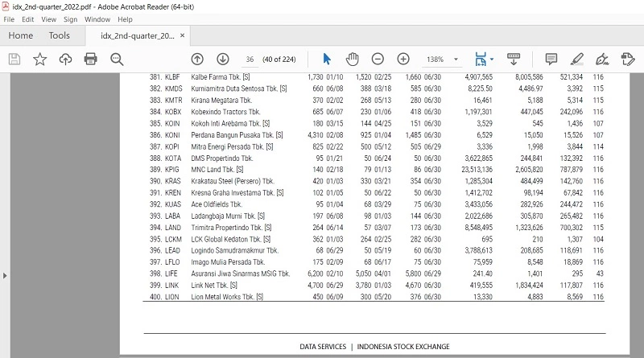Viewport: 644px width, 358px height.
Task: Click 'Kirana Megatara Tbk.' company name
Action: [x=221, y=101]
